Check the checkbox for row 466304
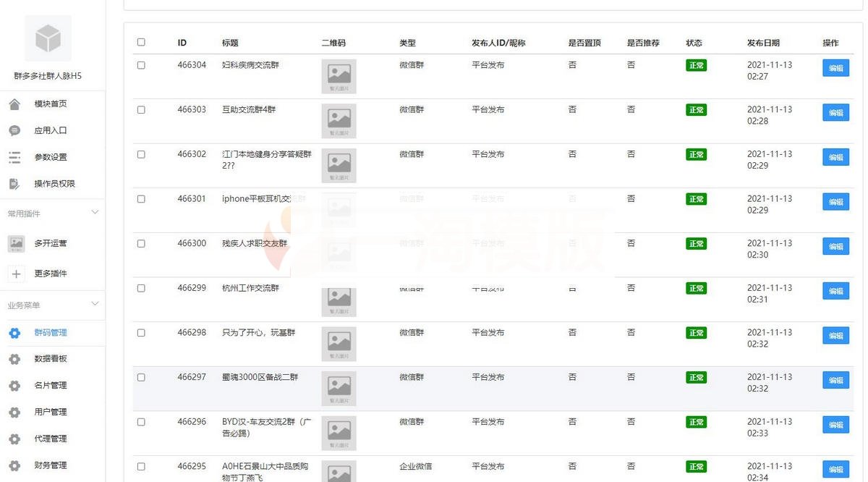The height and width of the screenshot is (482, 868). (x=141, y=65)
